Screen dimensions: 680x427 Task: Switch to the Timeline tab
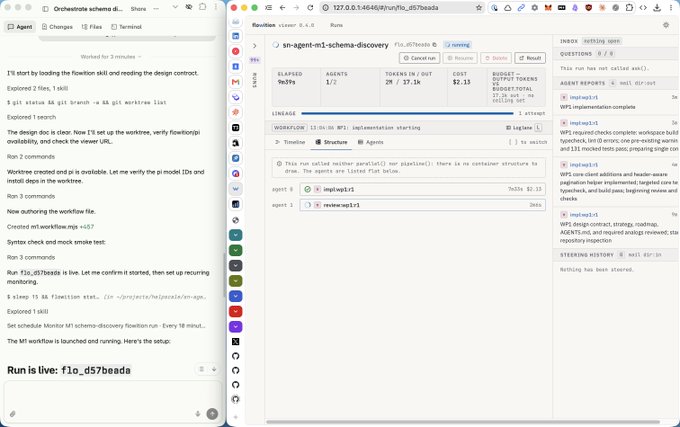tap(290, 142)
